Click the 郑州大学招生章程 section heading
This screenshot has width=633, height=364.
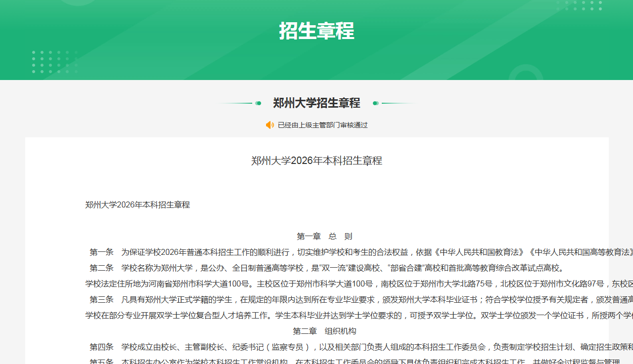(316, 103)
